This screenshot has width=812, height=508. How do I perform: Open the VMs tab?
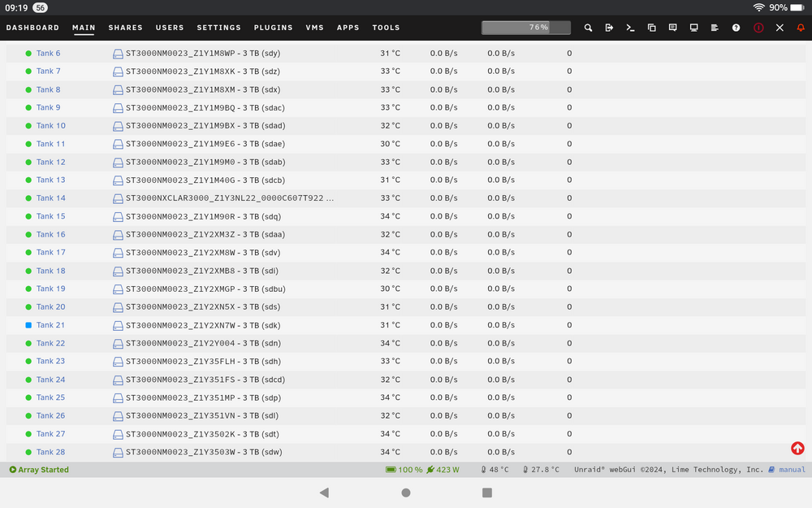(x=314, y=28)
